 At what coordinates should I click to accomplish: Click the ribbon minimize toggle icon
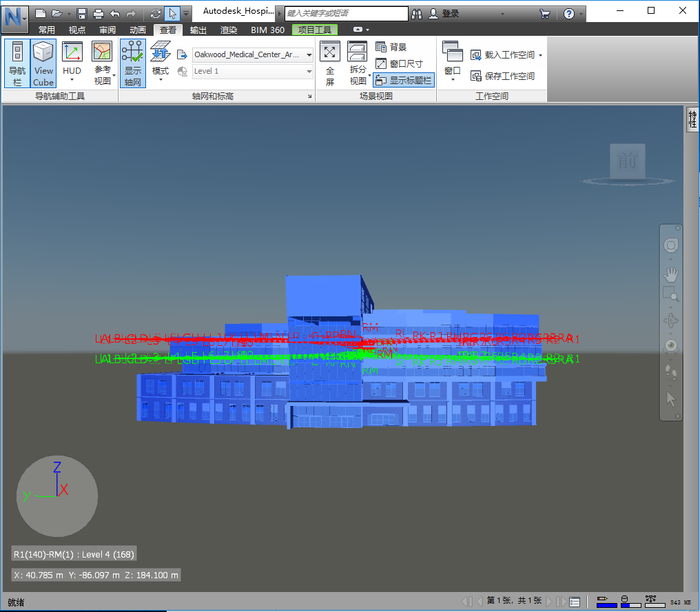tap(358, 30)
